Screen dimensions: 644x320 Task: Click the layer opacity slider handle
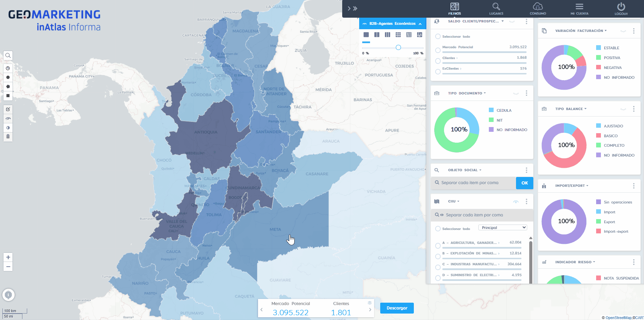(x=398, y=48)
